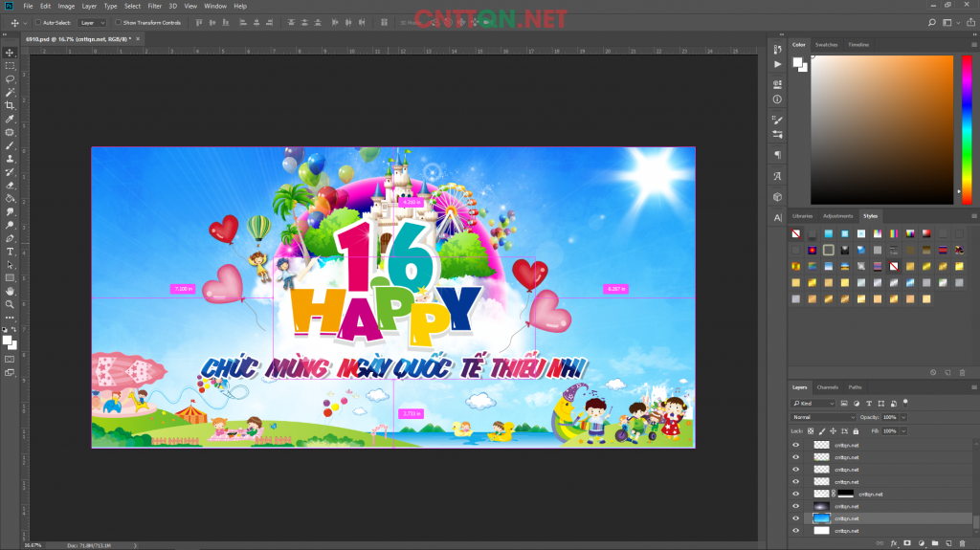980x550 pixels.
Task: Click the foreground color swatch in toolbox
Action: 7,341
